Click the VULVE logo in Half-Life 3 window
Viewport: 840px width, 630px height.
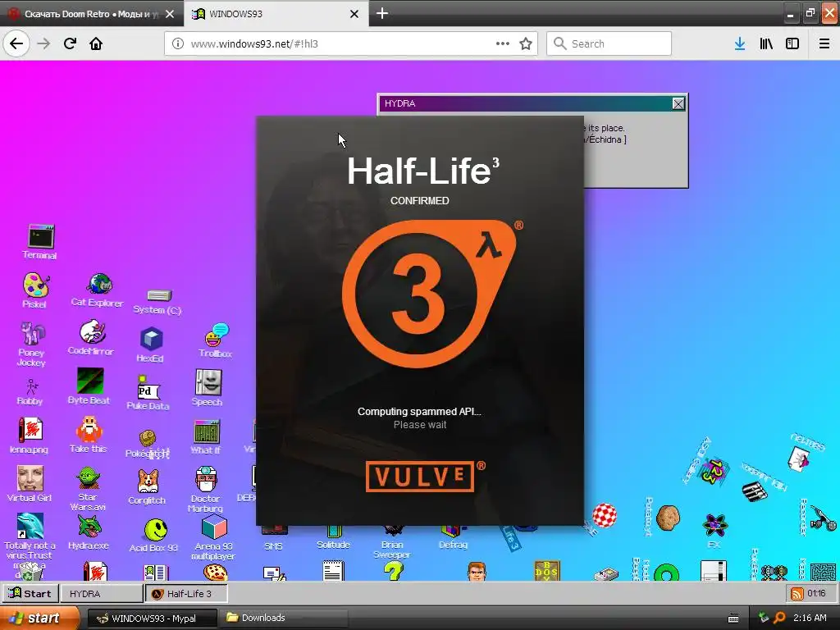click(x=420, y=477)
